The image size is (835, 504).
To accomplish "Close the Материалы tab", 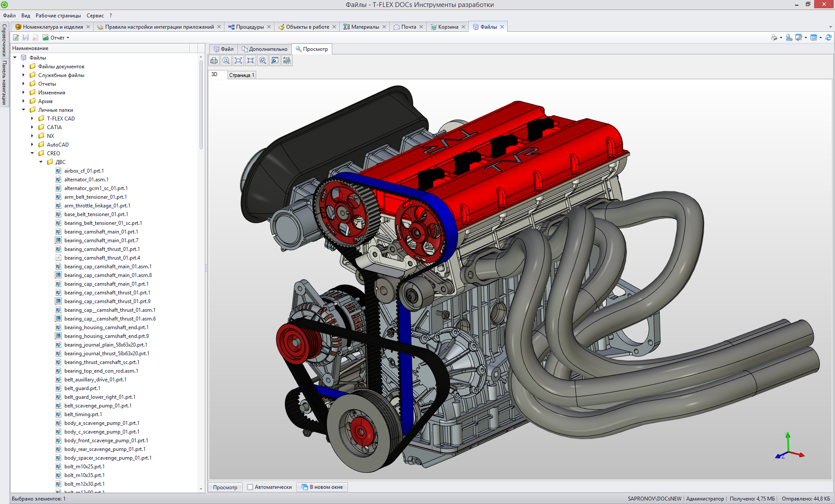I will [384, 27].
